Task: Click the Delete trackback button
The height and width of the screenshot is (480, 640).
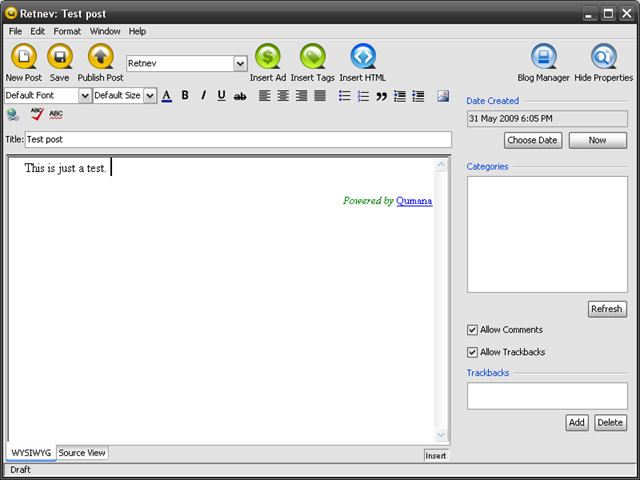Action: click(x=610, y=422)
